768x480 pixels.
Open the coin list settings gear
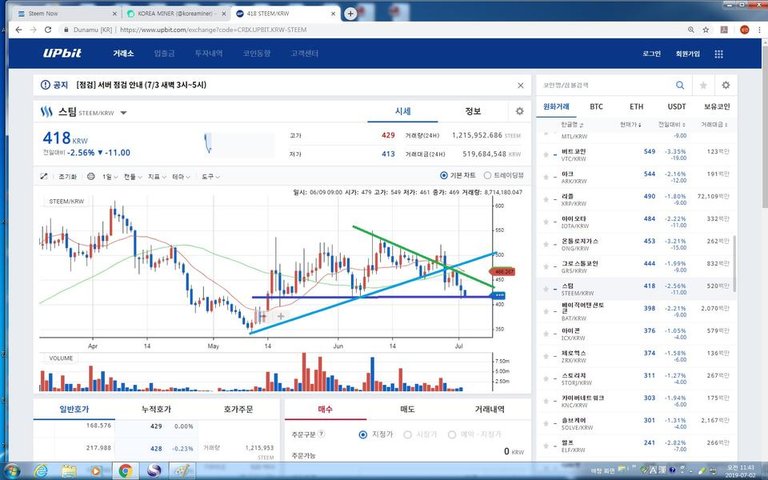pyautogui.click(x=726, y=85)
